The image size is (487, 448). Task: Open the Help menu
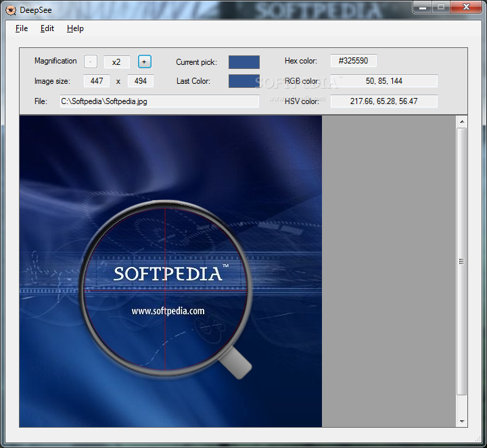point(75,28)
